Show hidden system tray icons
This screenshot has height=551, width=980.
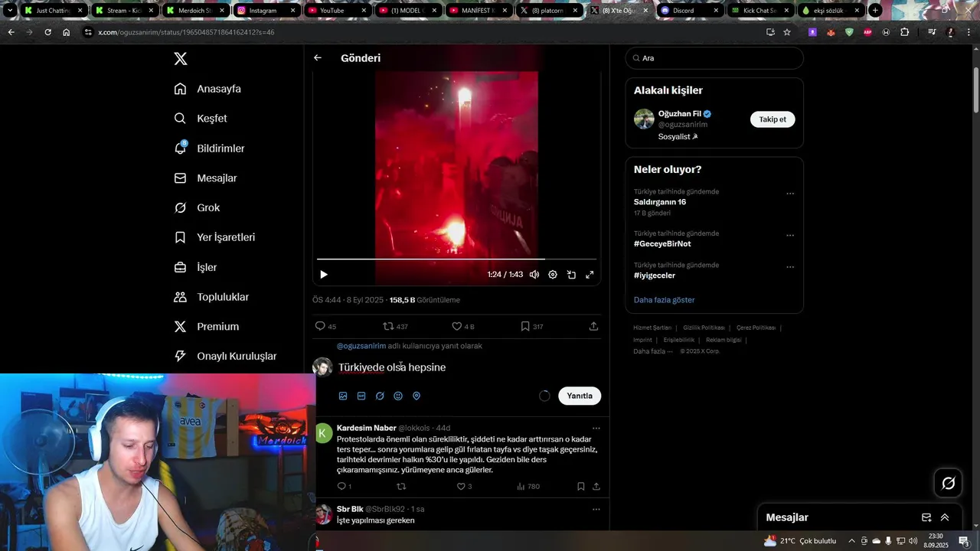tap(851, 541)
